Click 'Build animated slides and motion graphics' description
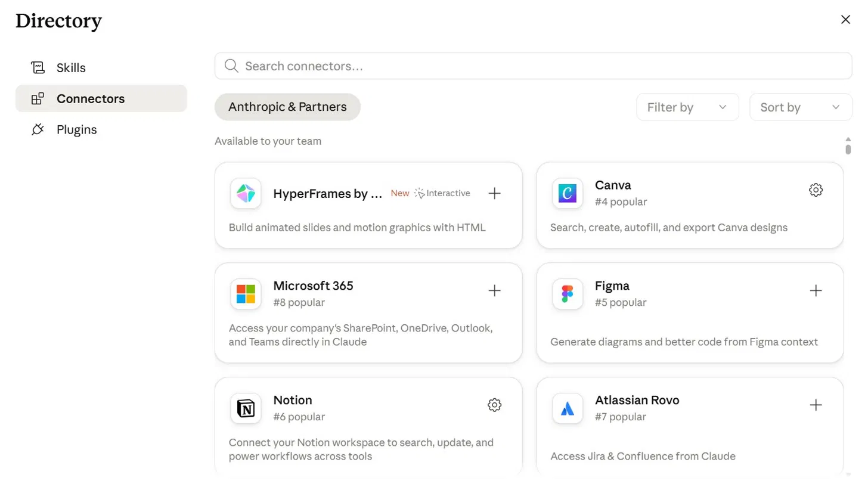 [x=357, y=227]
